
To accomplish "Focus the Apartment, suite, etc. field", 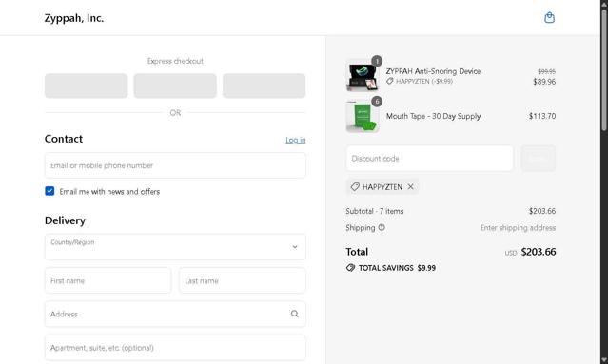I will [175, 348].
